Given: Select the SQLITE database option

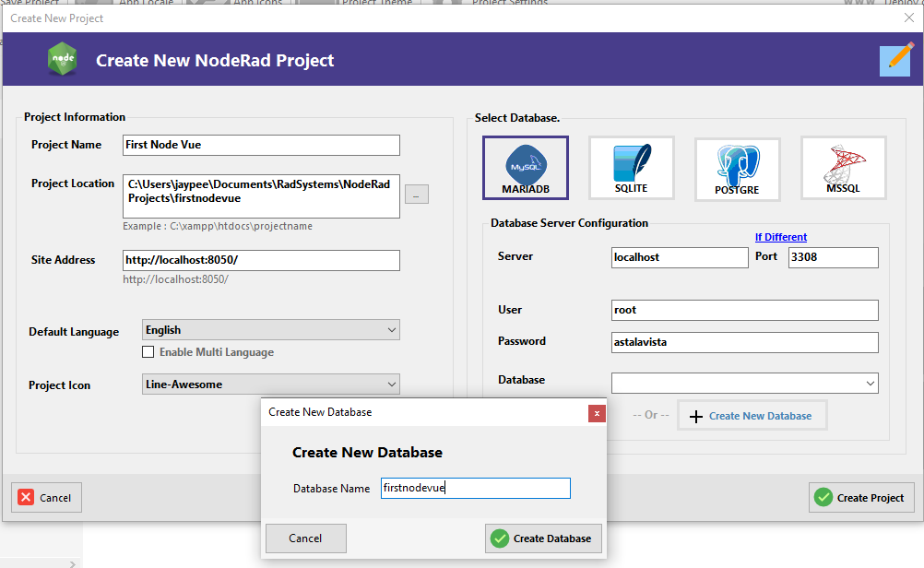Looking at the screenshot, I should pos(631,168).
